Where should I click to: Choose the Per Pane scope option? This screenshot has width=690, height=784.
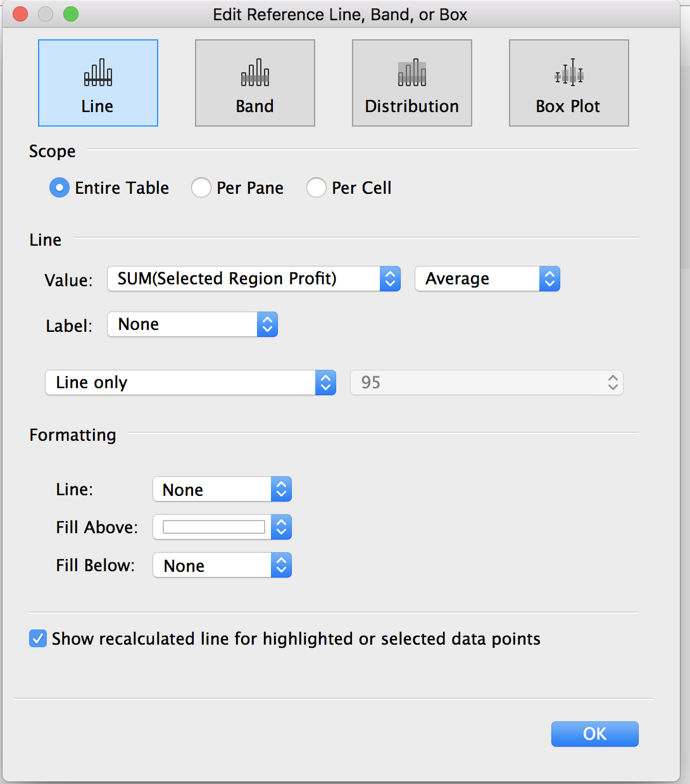(x=201, y=187)
